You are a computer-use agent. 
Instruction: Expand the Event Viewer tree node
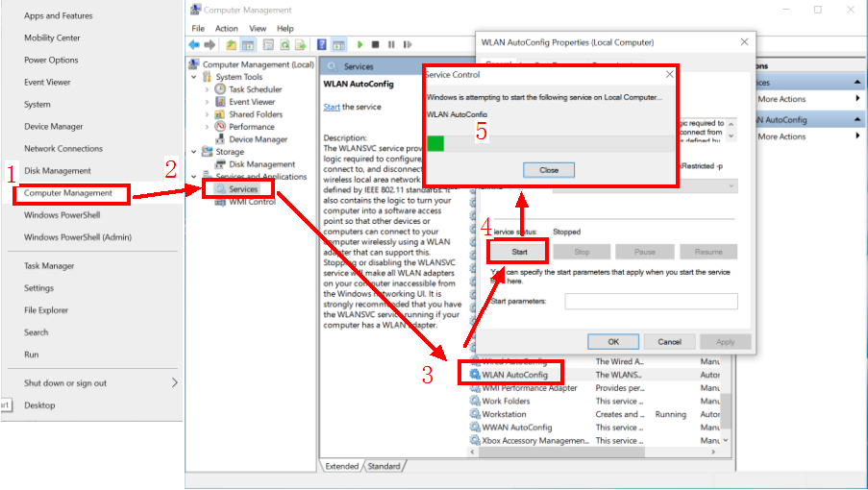(x=207, y=102)
